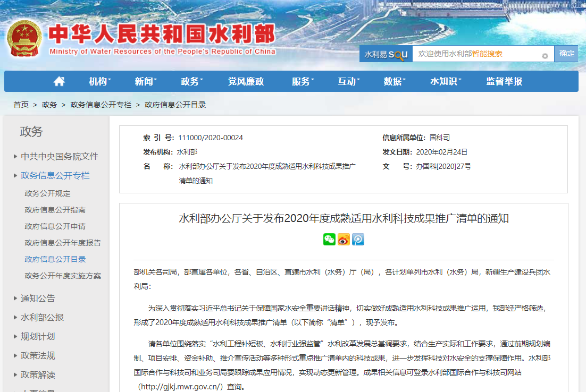This screenshot has width=586, height=392.
Task: Open 政务公开年度实施方案 sidebar link
Action: [63, 276]
